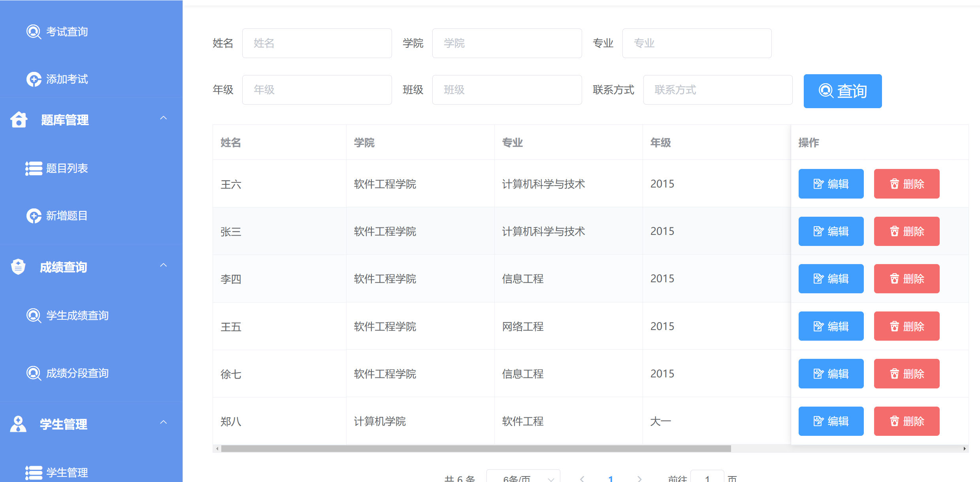Click 编辑 button on 张三 row

[x=831, y=231]
